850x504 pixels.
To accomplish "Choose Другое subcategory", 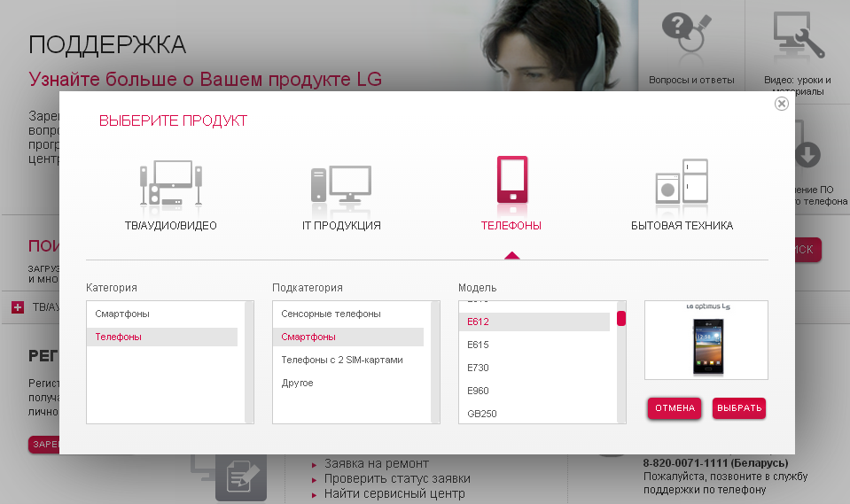I will 348,383.
